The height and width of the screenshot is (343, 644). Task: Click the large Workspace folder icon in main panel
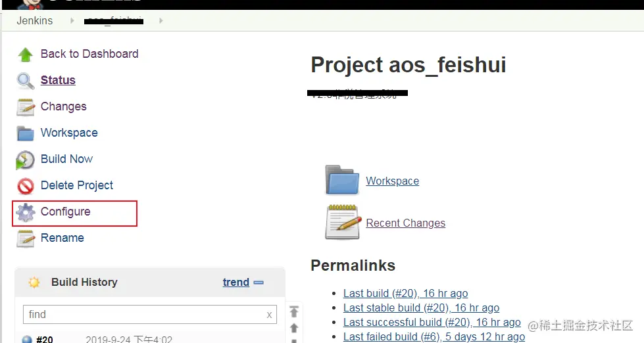click(x=342, y=179)
